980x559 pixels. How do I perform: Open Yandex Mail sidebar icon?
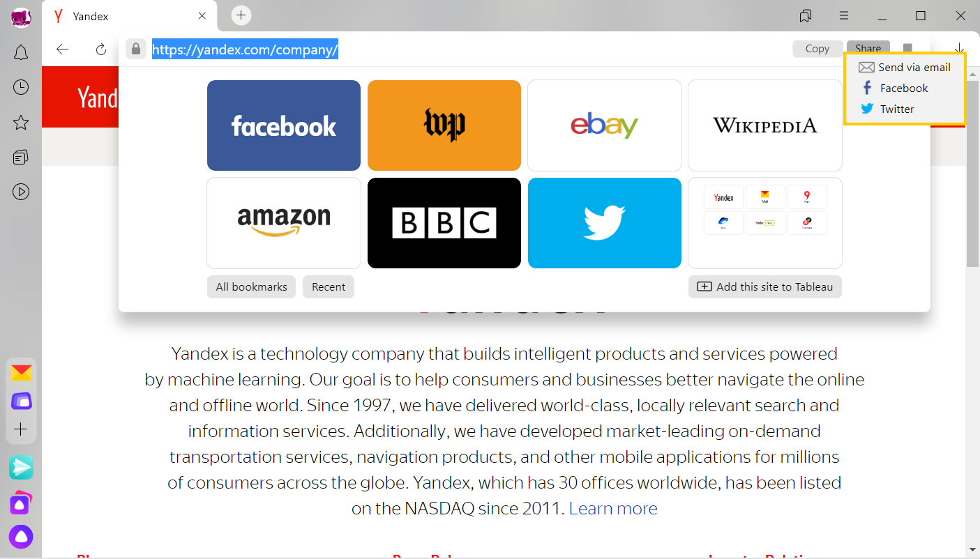[21, 373]
